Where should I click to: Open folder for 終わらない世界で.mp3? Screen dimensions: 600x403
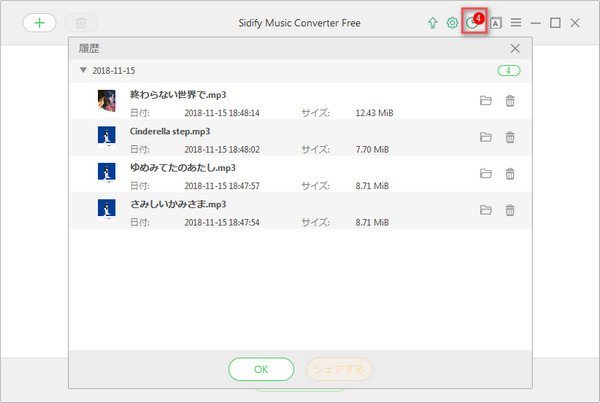coord(486,101)
